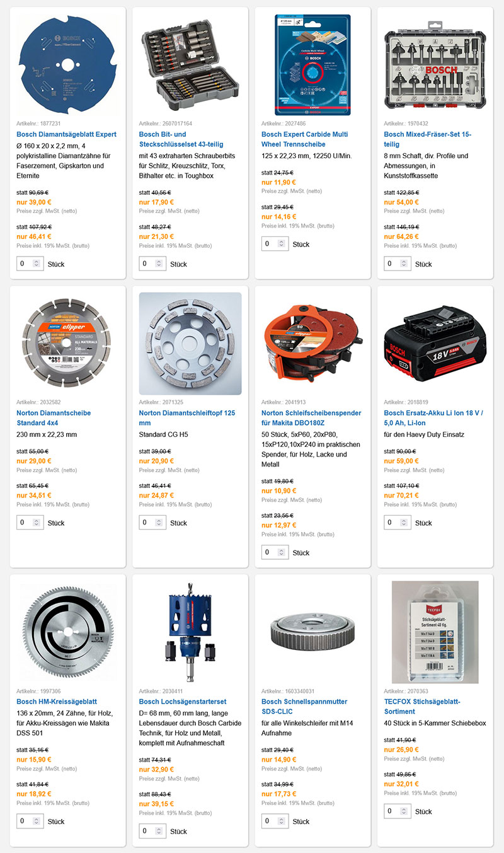Click the Bosch Lochsägenstarterset picture
Image resolution: width=504 pixels, height=853 pixels.
tap(190, 632)
